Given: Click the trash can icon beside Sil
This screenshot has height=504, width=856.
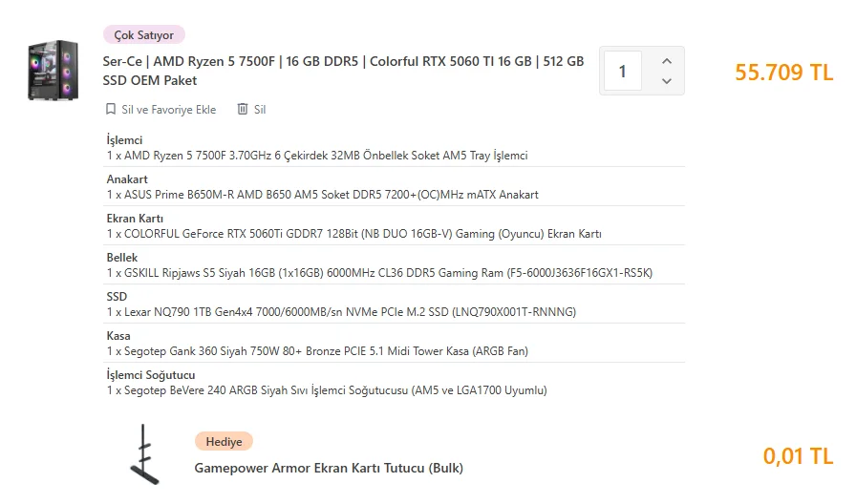Looking at the screenshot, I should (243, 109).
